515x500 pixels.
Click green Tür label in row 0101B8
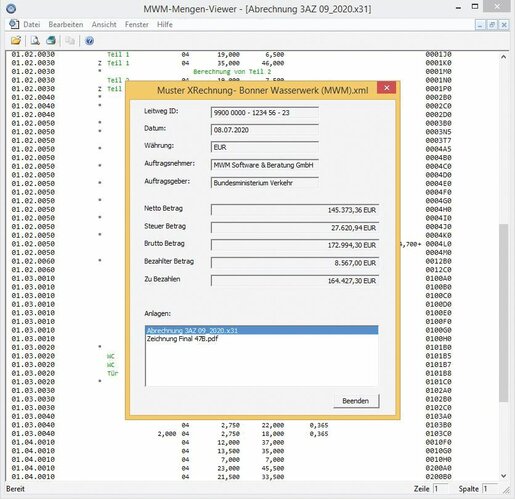pyautogui.click(x=113, y=373)
